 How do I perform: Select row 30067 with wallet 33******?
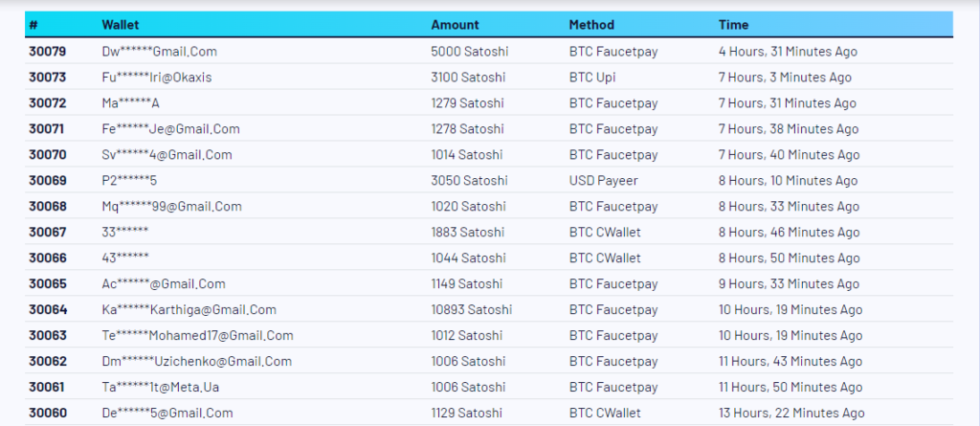pyautogui.click(x=489, y=232)
